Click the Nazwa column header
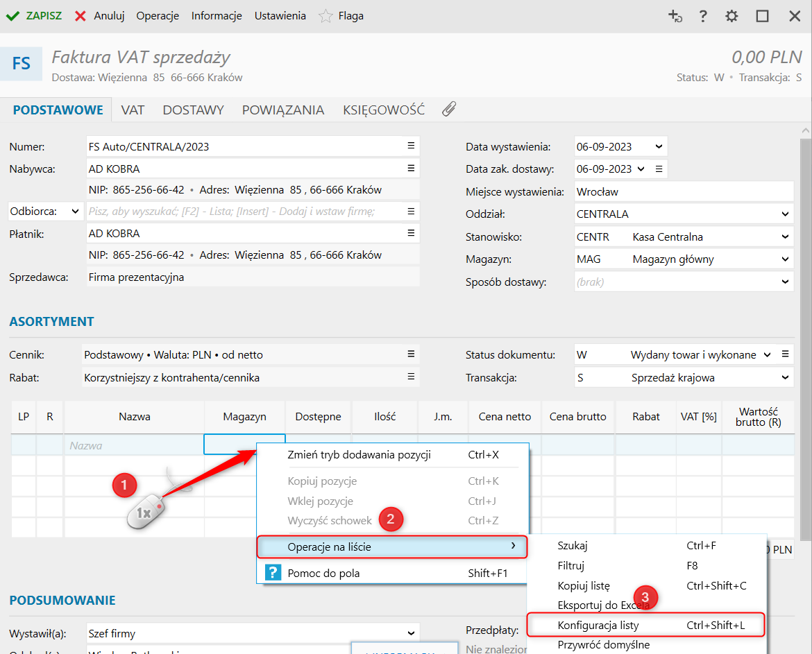The height and width of the screenshot is (654, 812). pos(134,417)
